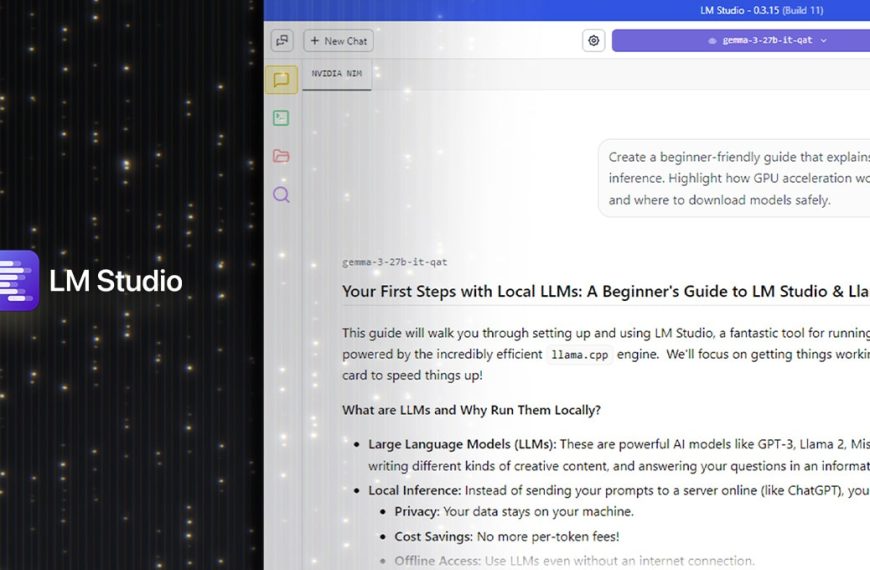Expand the gemma-3-27b-it-qat model selector
The height and width of the screenshot is (570, 870).
pyautogui.click(x=740, y=41)
